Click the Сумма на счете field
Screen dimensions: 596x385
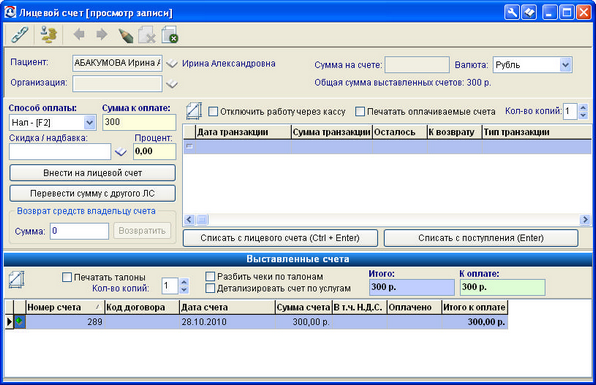417,65
